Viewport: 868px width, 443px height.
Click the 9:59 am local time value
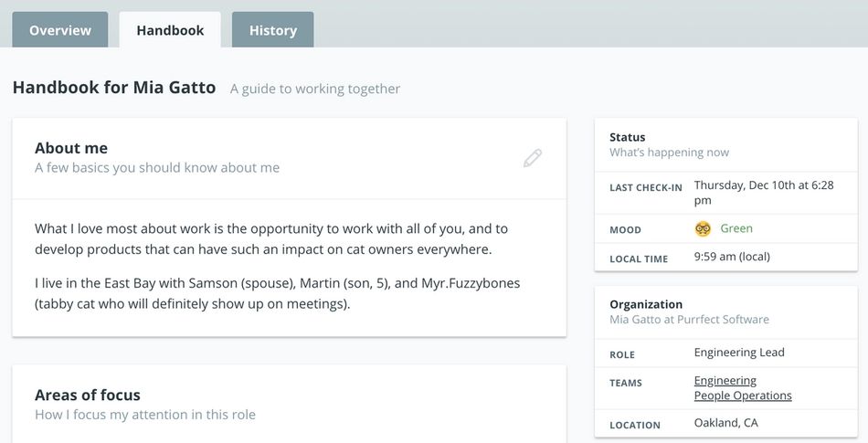pyautogui.click(x=732, y=258)
